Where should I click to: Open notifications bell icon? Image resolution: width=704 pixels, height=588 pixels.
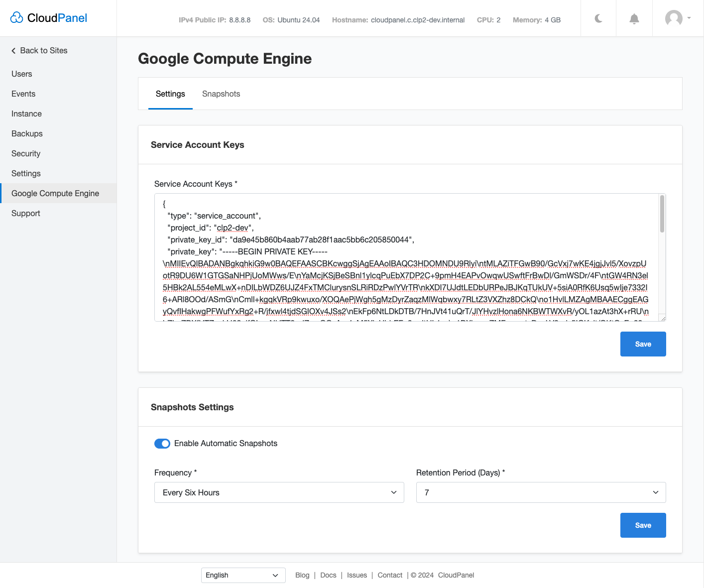pyautogui.click(x=634, y=19)
